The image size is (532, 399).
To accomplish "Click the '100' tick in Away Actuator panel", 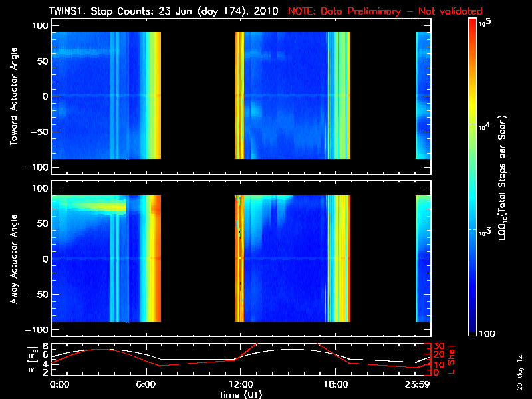I will point(41,188).
